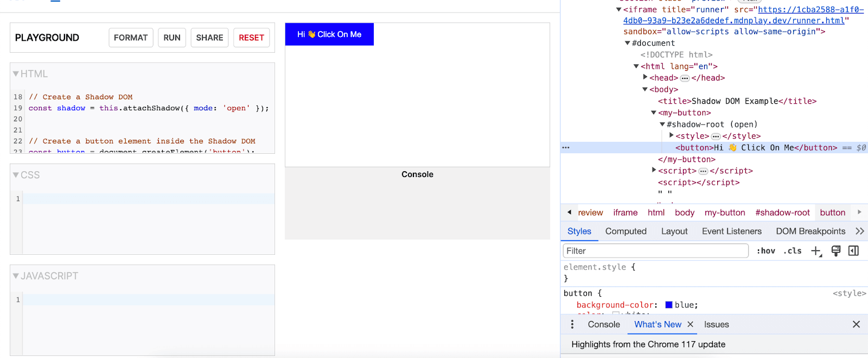This screenshot has width=868, height=358.
Task: Collapse the html lang="en" node
Action: 636,66
